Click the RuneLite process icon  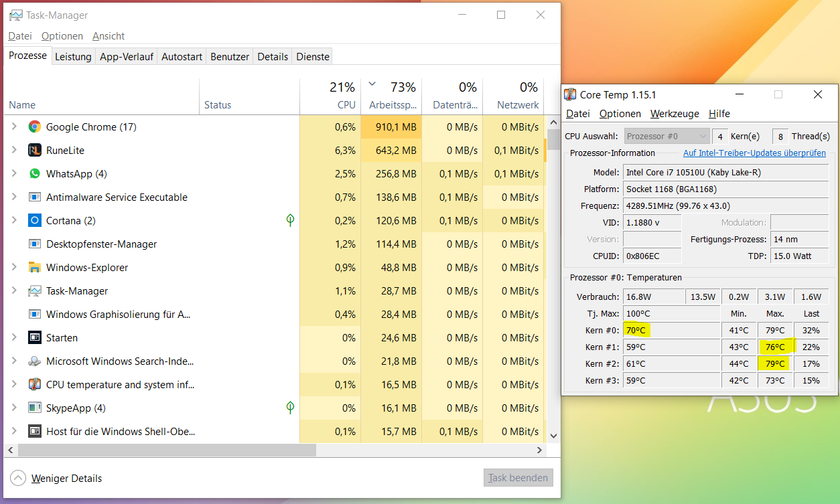click(x=35, y=150)
